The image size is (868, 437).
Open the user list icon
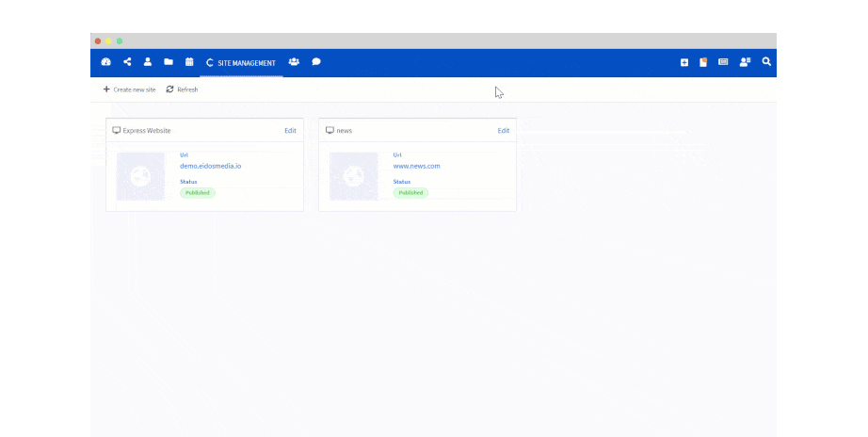tap(745, 62)
